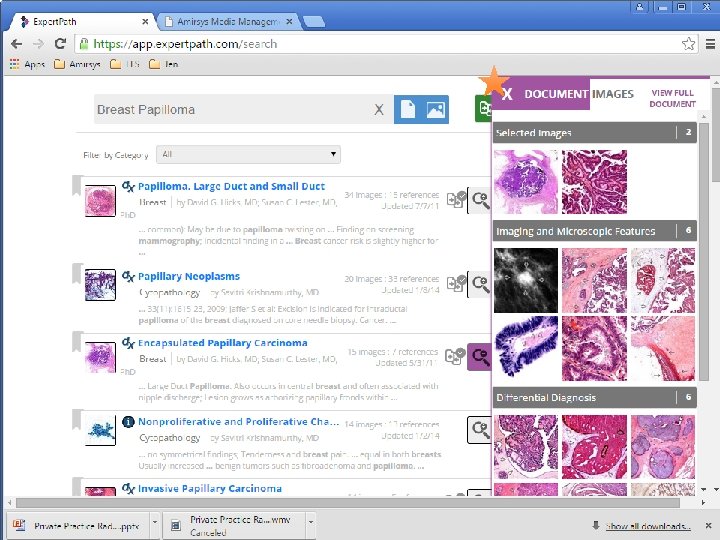Image resolution: width=720 pixels, height=540 pixels.
Task: Reload the current page
Action: [x=60, y=44]
